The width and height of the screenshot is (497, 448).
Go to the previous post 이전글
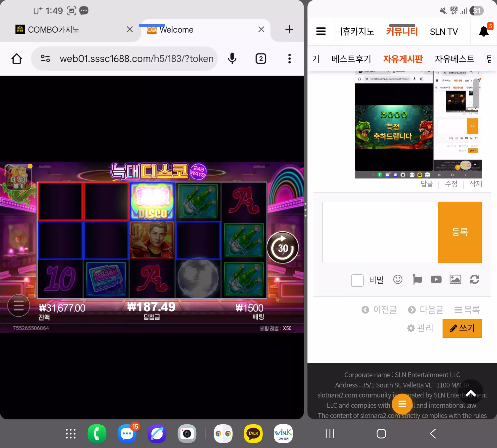pyautogui.click(x=379, y=310)
